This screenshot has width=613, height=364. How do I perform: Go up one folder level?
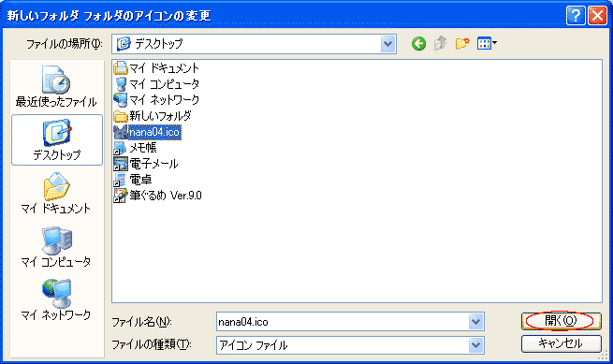440,43
